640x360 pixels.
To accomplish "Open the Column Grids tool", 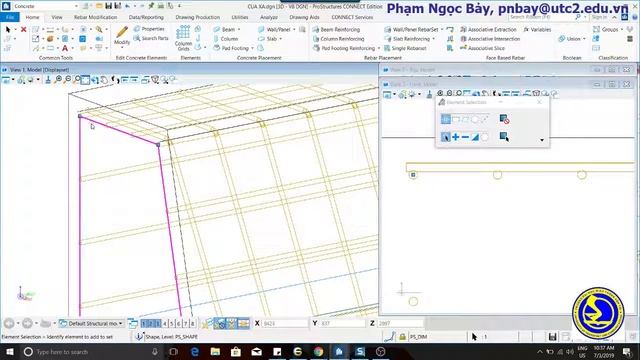I will (x=183, y=38).
